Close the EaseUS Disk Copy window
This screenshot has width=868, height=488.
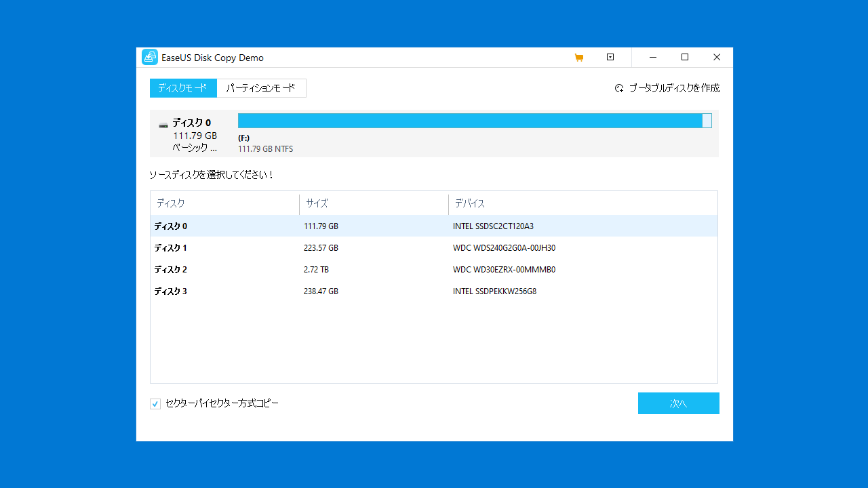click(x=717, y=58)
